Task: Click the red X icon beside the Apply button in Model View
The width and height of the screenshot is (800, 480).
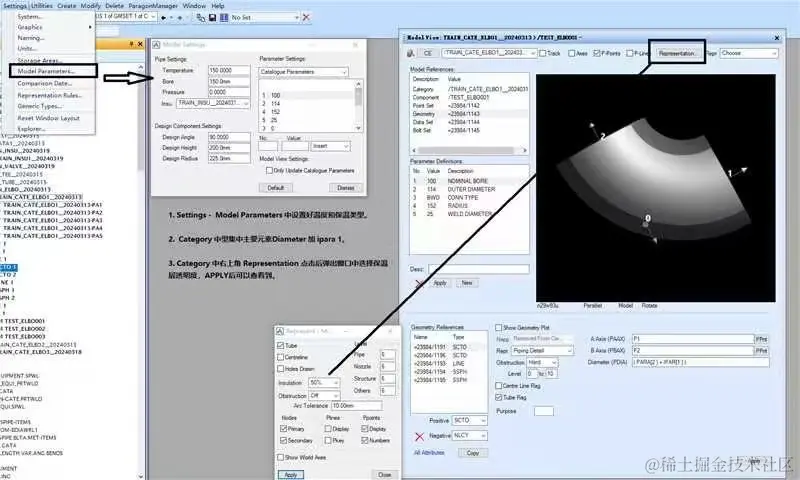Action: [419, 283]
